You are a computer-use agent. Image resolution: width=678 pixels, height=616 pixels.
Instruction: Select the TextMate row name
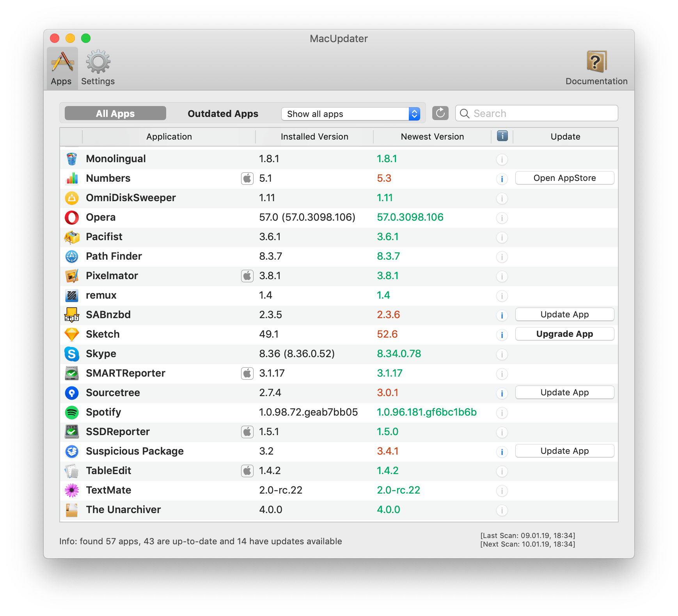(x=108, y=490)
